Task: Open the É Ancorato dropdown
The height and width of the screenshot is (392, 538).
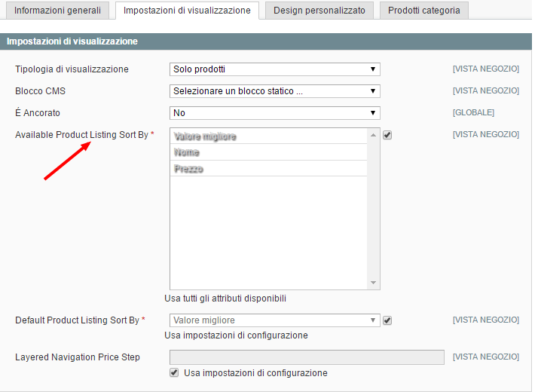Action: pyautogui.click(x=274, y=113)
